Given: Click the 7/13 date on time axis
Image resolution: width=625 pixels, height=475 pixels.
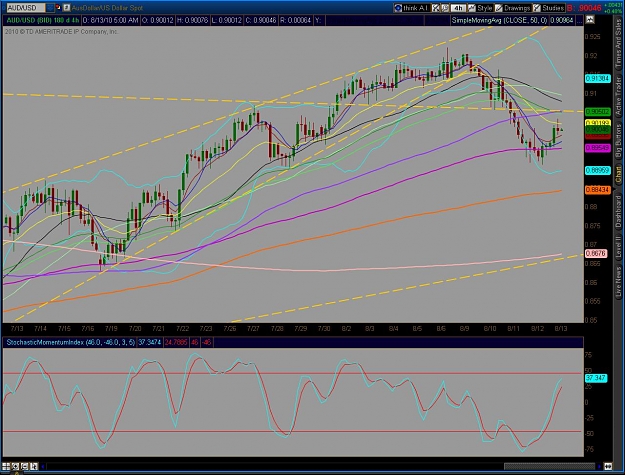Looking at the screenshot, I should click(17, 329).
